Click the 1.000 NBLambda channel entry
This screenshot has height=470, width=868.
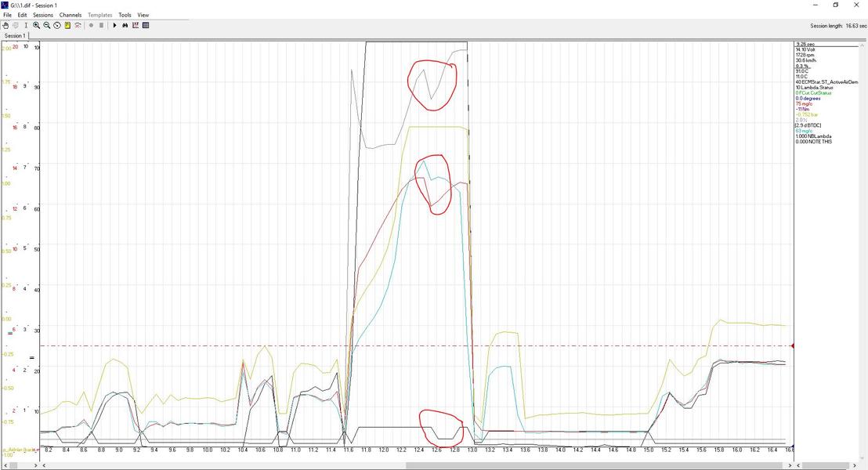(813, 136)
